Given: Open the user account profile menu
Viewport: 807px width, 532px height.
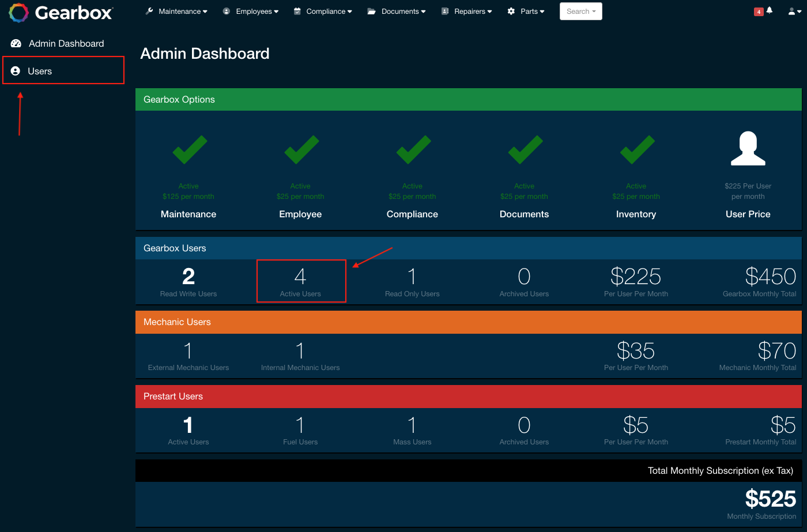Looking at the screenshot, I should click(794, 11).
